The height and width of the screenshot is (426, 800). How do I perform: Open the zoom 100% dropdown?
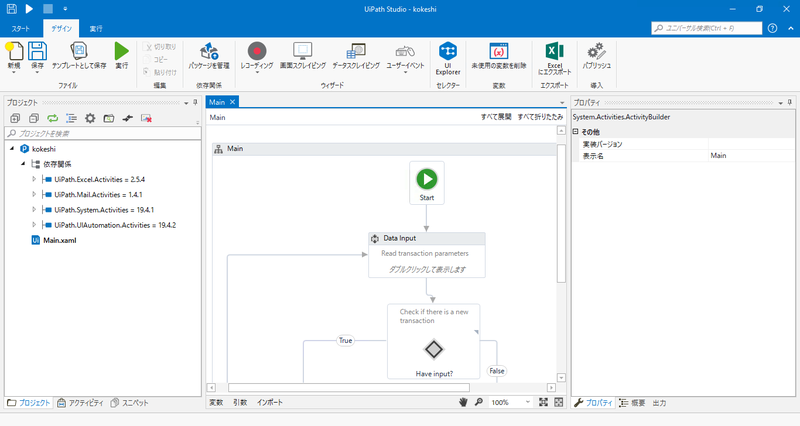pyautogui.click(x=528, y=402)
